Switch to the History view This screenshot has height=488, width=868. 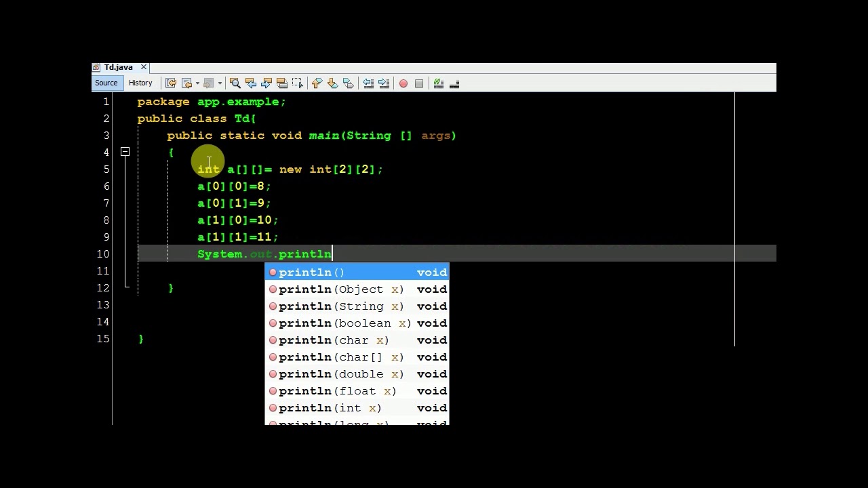click(140, 83)
